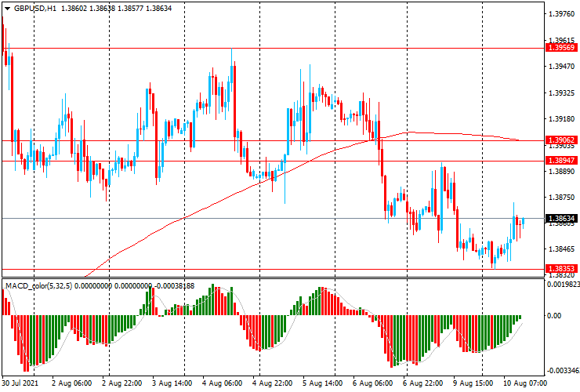Select the MACD_color(5,32,5) indicator label
The image size is (580, 392).
tap(39, 285)
